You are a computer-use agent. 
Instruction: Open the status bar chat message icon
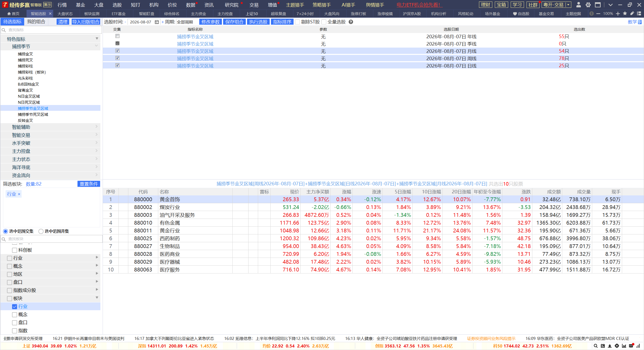(x=631, y=346)
